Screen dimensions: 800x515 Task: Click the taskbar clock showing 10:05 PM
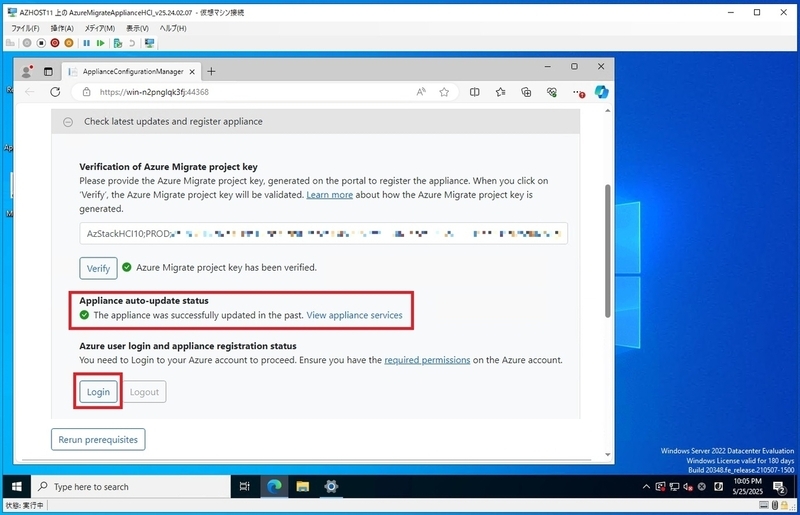[x=747, y=487]
